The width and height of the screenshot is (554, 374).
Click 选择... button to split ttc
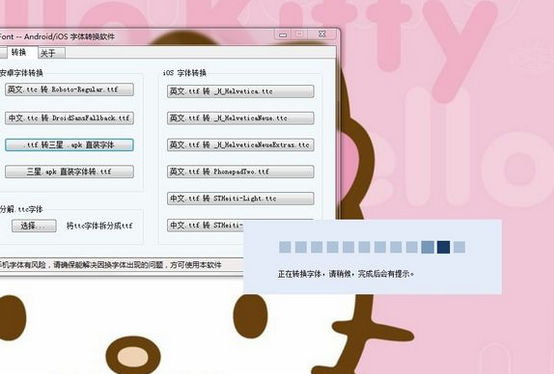point(34,226)
